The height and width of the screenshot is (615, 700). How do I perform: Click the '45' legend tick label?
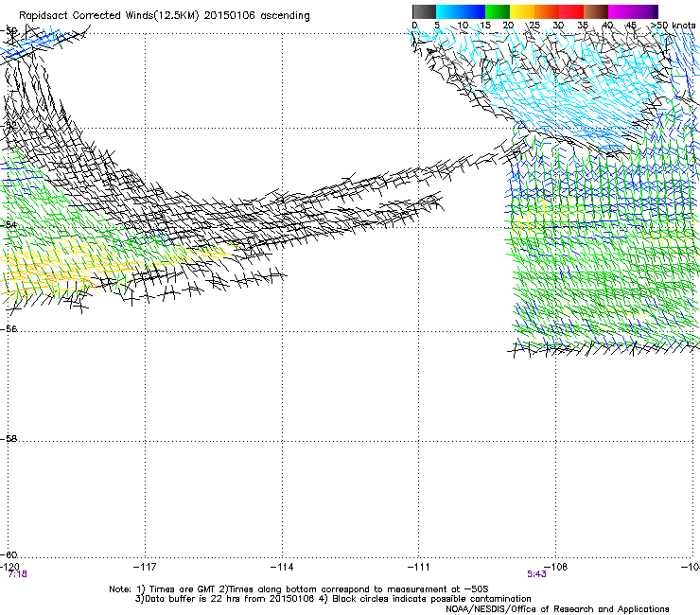click(631, 26)
